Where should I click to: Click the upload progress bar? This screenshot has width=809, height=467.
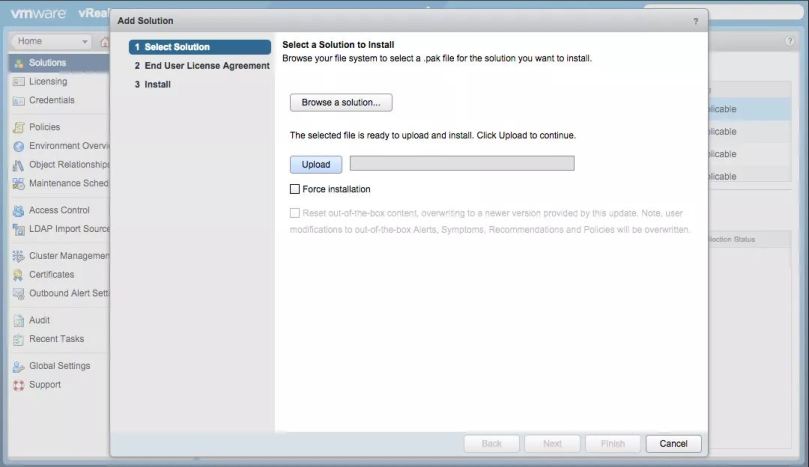[x=461, y=164]
